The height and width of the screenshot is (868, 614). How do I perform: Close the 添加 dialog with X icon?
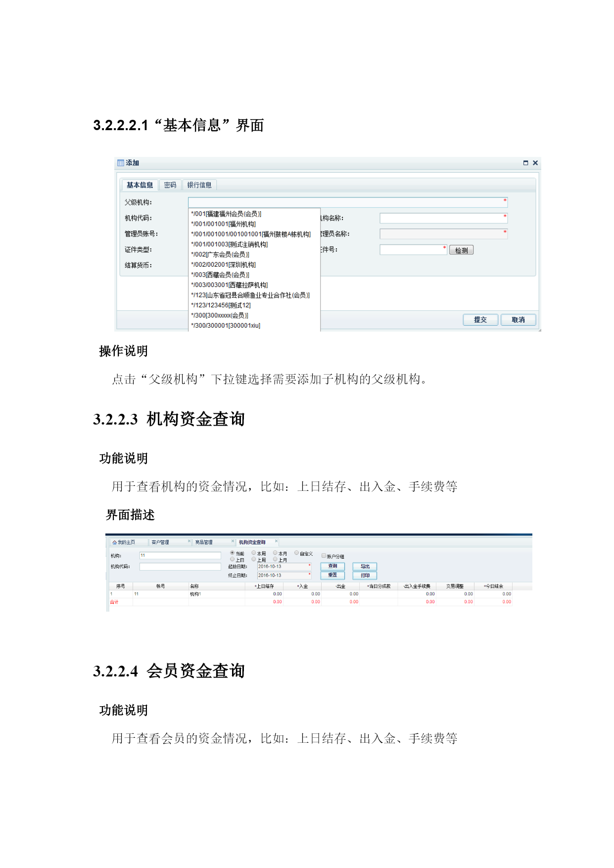coord(535,163)
